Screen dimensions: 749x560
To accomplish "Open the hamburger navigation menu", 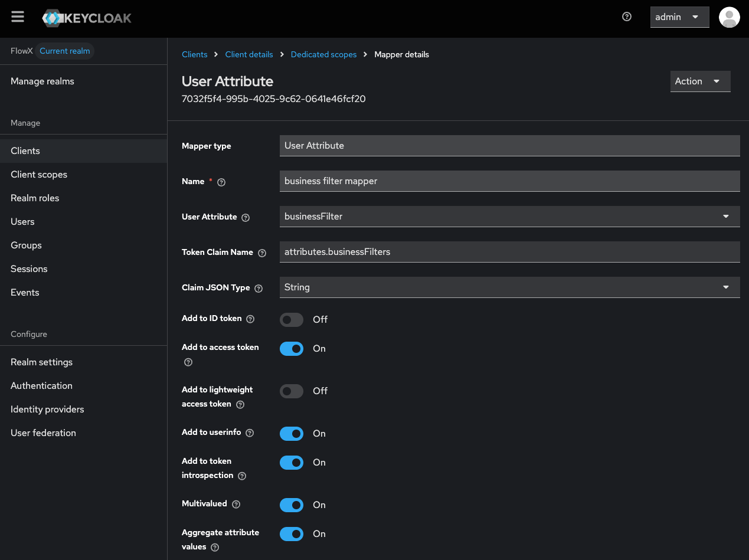I will [18, 17].
